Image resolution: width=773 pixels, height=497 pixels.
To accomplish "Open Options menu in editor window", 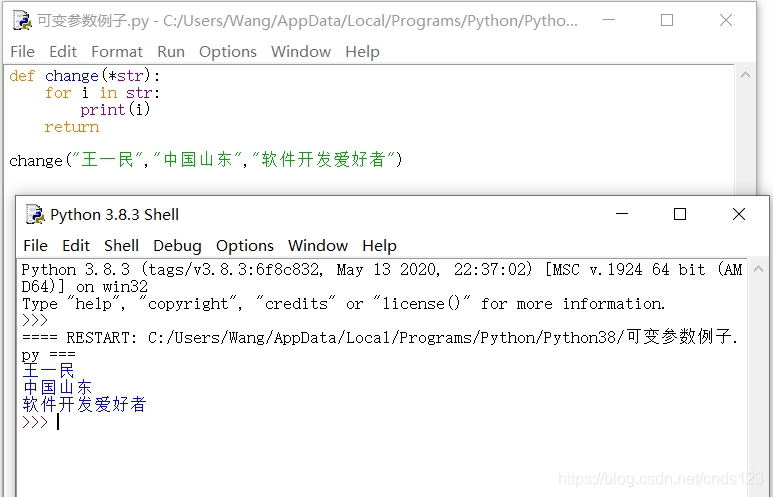I will pyautogui.click(x=228, y=52).
